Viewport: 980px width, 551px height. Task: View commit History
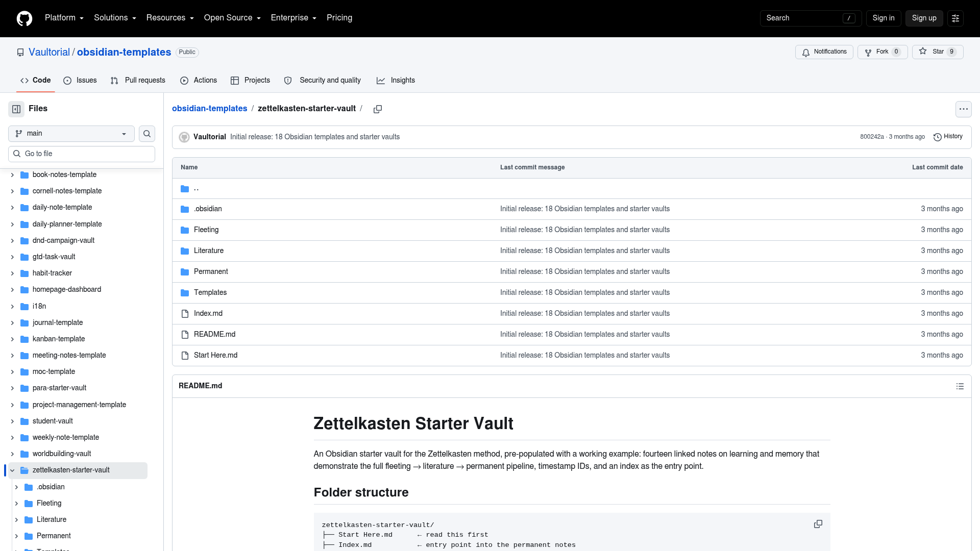point(948,137)
